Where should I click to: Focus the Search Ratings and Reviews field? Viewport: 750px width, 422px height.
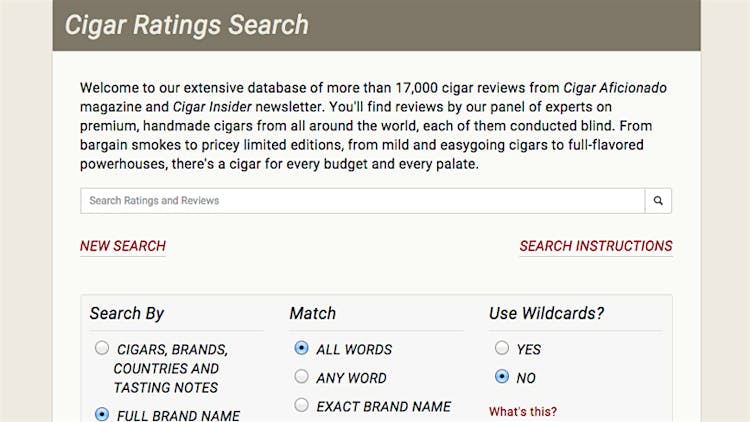[x=362, y=201]
